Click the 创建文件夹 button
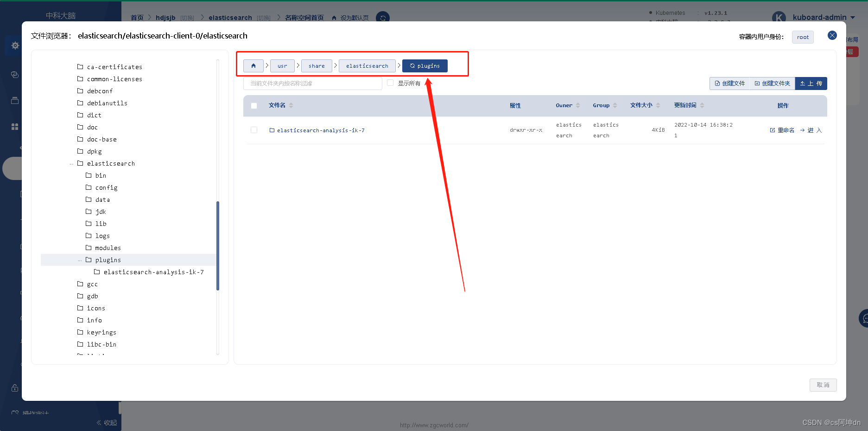The width and height of the screenshot is (868, 431). click(772, 84)
